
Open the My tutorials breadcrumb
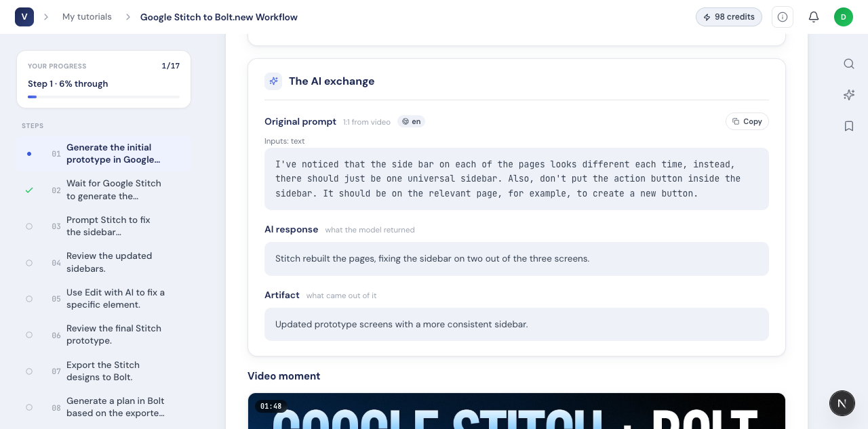point(87,17)
